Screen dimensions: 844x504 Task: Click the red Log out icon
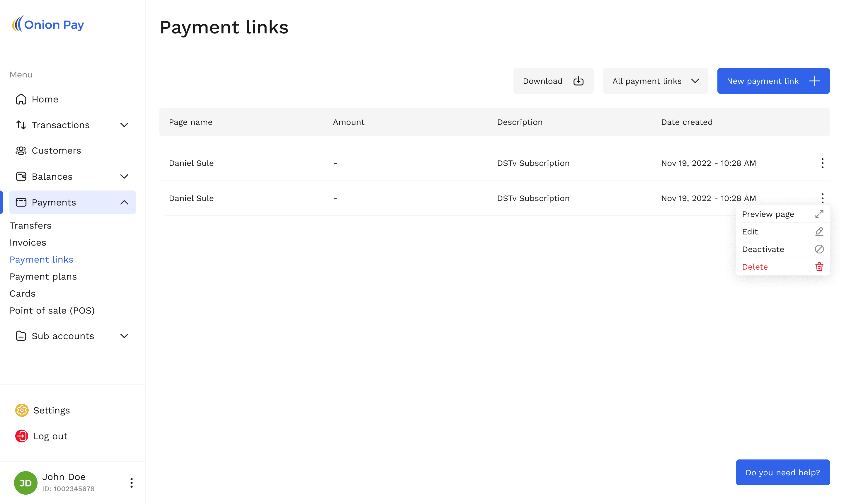pos(22,436)
